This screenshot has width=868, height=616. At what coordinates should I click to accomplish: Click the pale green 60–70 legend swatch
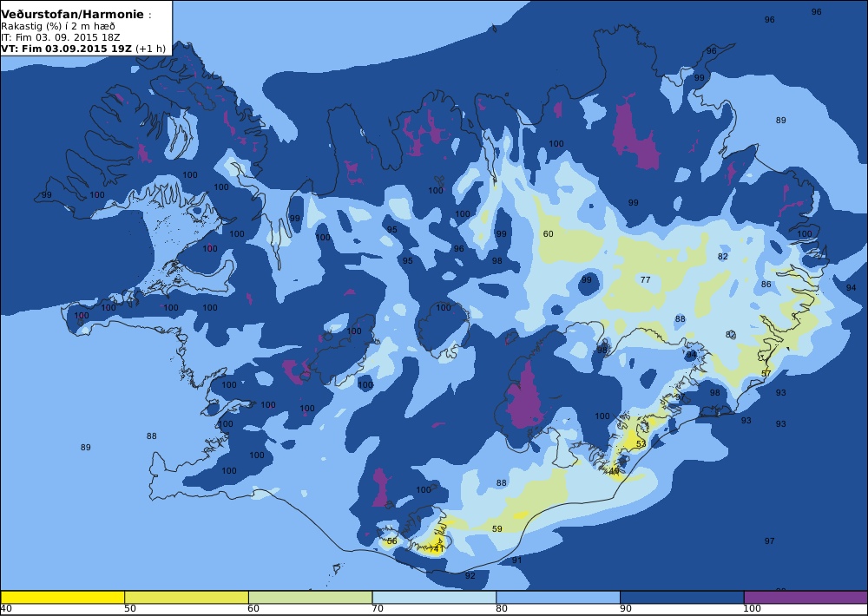311,597
